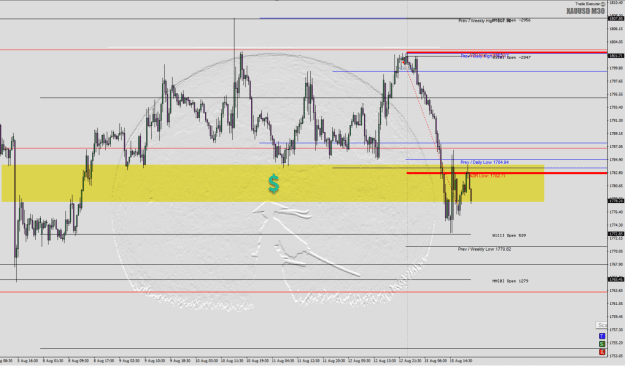
Task: Click the green S button on the chart
Action: (x=602, y=344)
